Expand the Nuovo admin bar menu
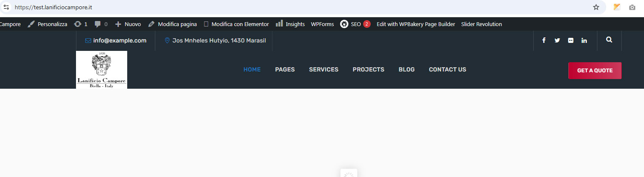This screenshot has width=644, height=177. [128, 24]
